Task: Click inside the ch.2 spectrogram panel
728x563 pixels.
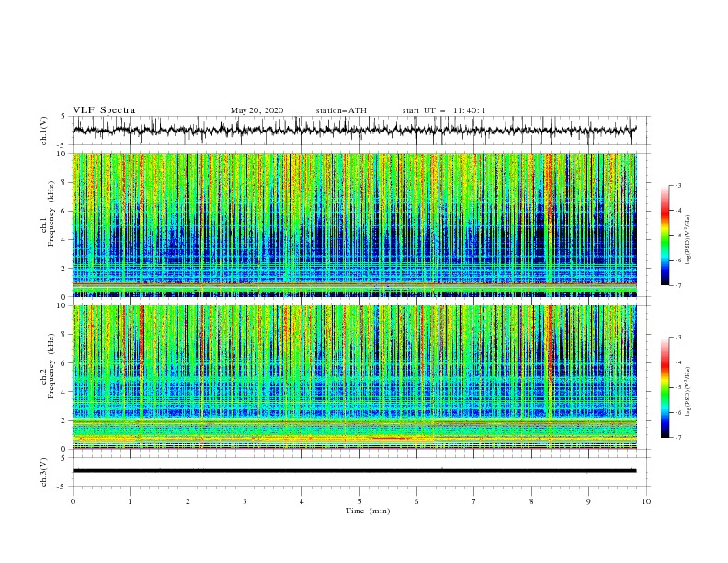Action: pyautogui.click(x=354, y=377)
